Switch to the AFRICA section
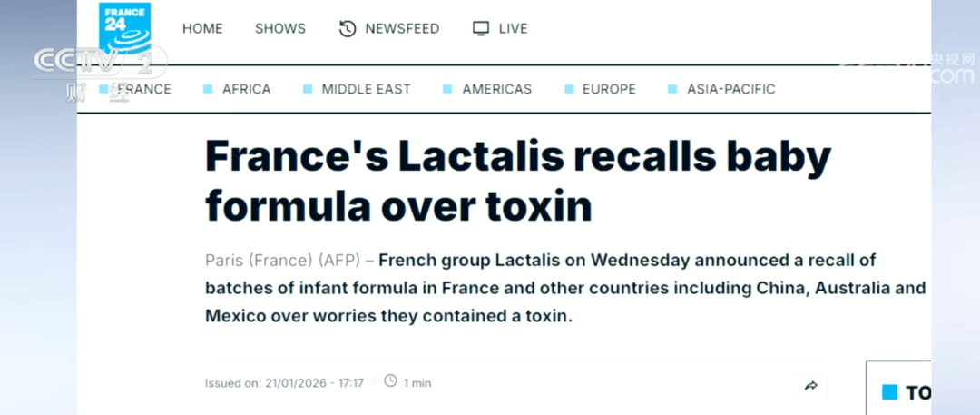Image resolution: width=980 pixels, height=415 pixels. tap(246, 89)
